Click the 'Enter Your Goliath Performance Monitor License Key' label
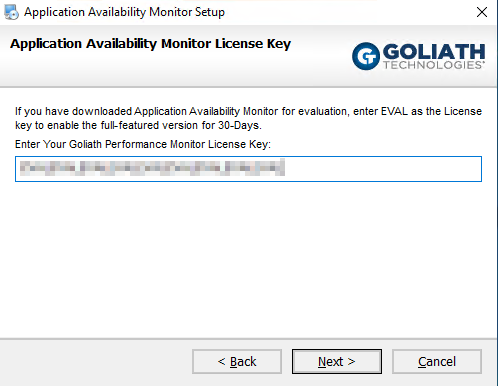This screenshot has width=498, height=386. pyautogui.click(x=143, y=144)
